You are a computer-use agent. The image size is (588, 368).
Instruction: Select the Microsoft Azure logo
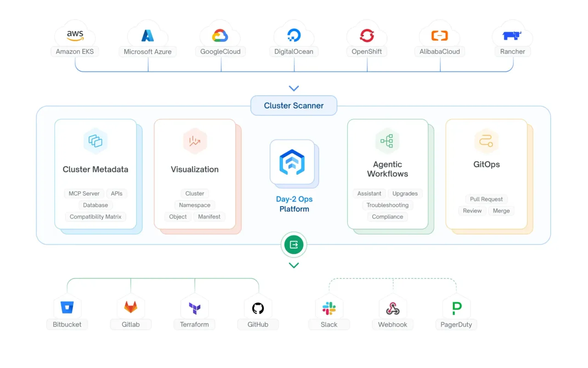click(x=147, y=35)
